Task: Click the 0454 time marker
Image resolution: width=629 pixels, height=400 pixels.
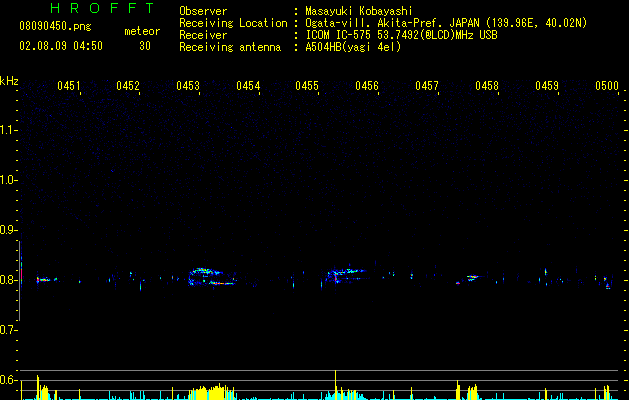Action: [248, 86]
